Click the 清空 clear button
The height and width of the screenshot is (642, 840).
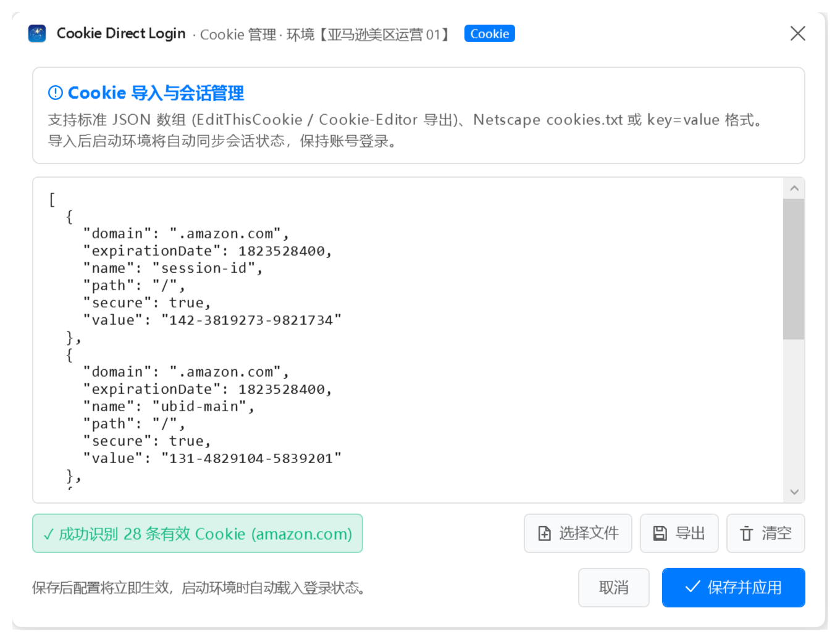(x=765, y=533)
